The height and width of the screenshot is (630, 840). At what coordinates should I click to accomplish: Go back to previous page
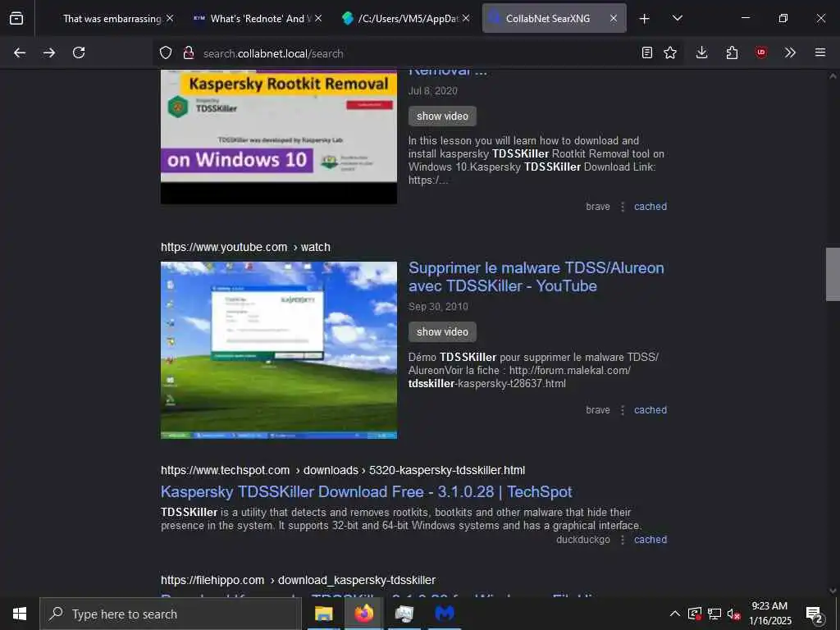[20, 52]
